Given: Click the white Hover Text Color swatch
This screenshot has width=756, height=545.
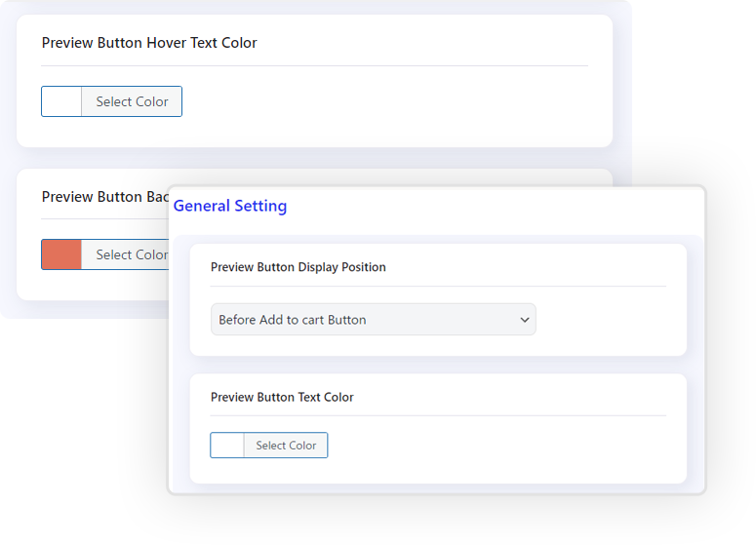Looking at the screenshot, I should (61, 101).
